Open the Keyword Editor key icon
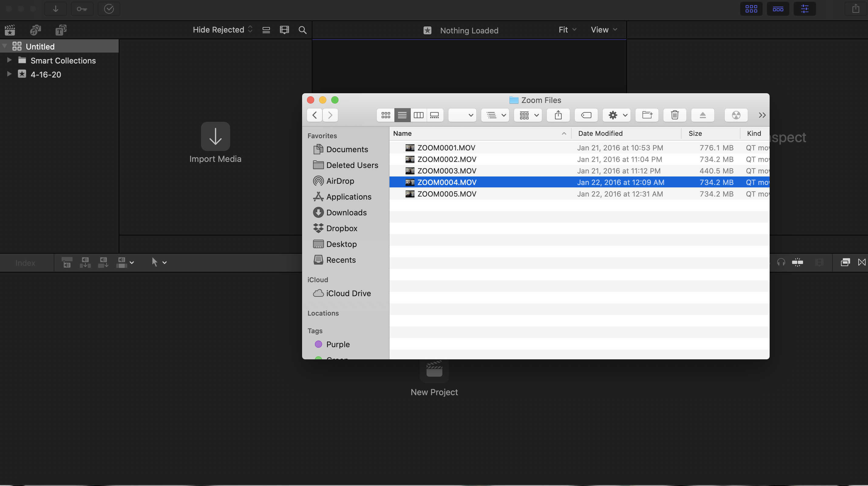Screen dimensions: 868x486 (x=82, y=9)
